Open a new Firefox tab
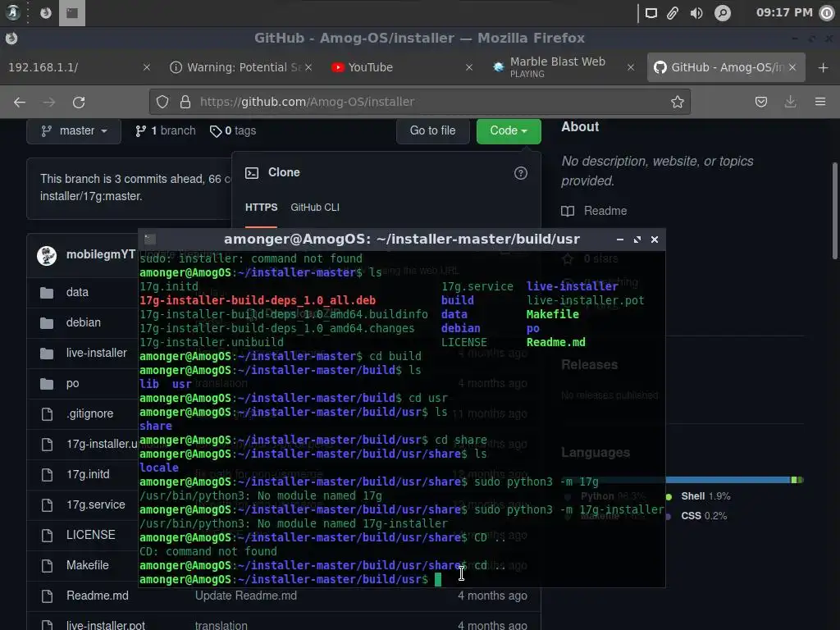840x630 pixels. pos(824,67)
